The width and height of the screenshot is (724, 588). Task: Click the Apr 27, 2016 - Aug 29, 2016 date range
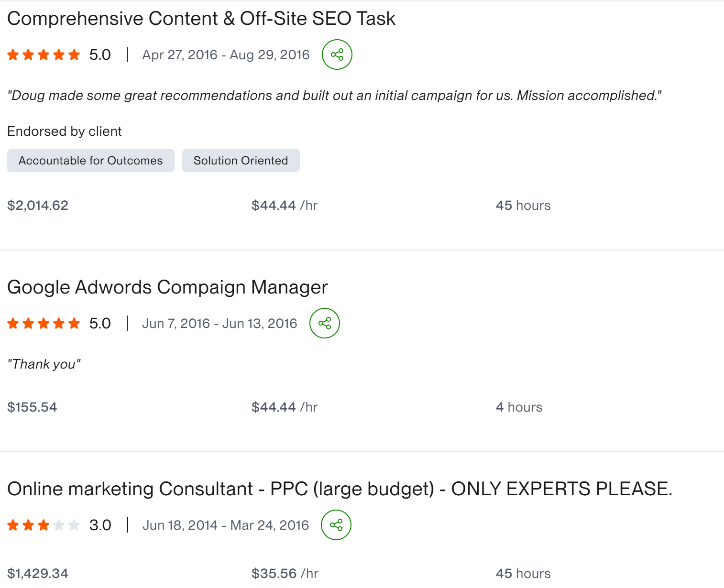pos(226,55)
